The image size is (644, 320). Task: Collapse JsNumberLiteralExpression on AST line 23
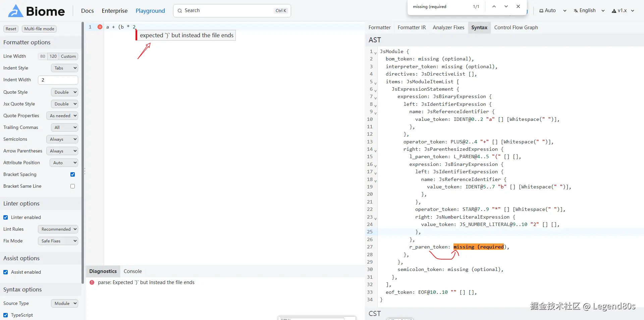(375, 218)
